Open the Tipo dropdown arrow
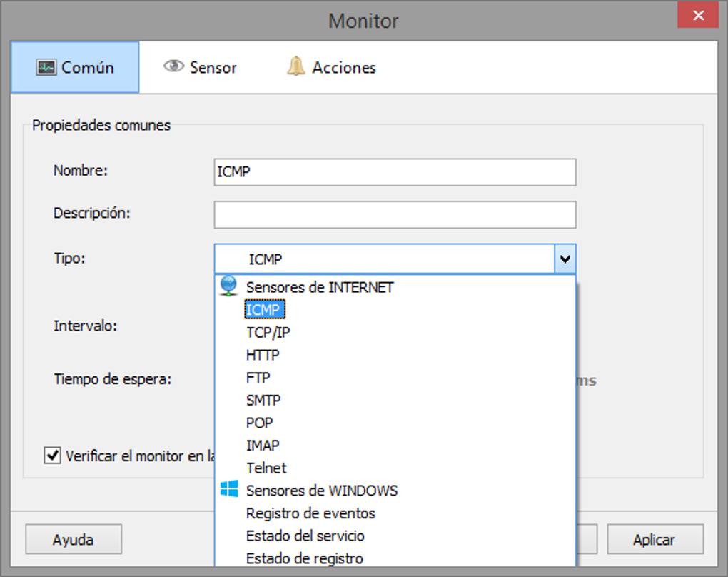This screenshot has width=728, height=577. pyautogui.click(x=565, y=259)
